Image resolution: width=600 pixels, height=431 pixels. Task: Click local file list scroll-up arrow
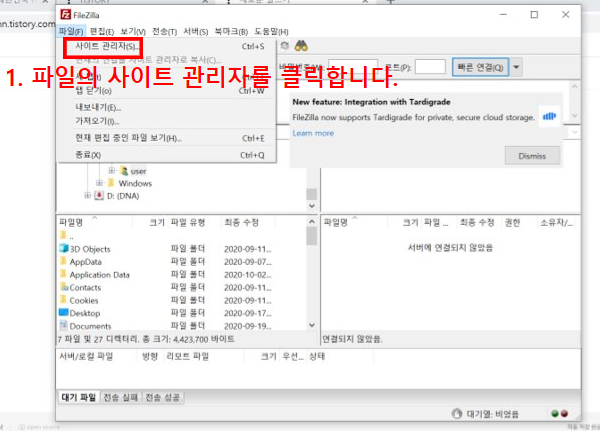click(x=312, y=222)
